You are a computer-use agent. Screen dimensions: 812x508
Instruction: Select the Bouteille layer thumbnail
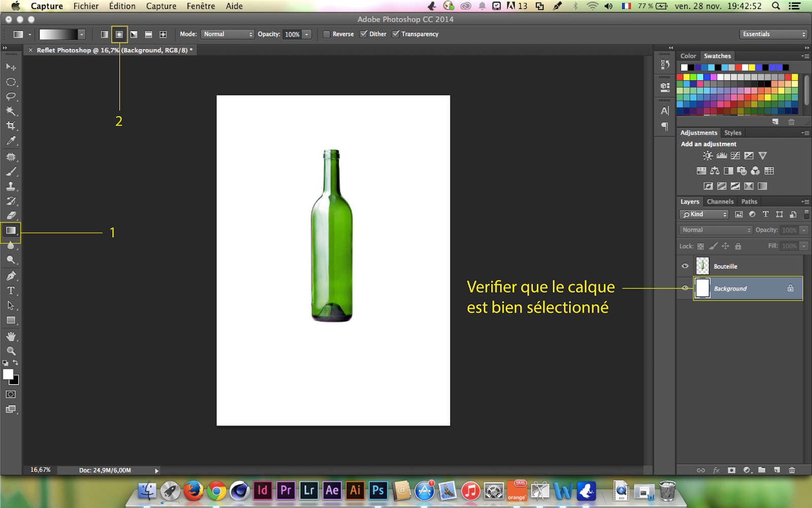702,266
